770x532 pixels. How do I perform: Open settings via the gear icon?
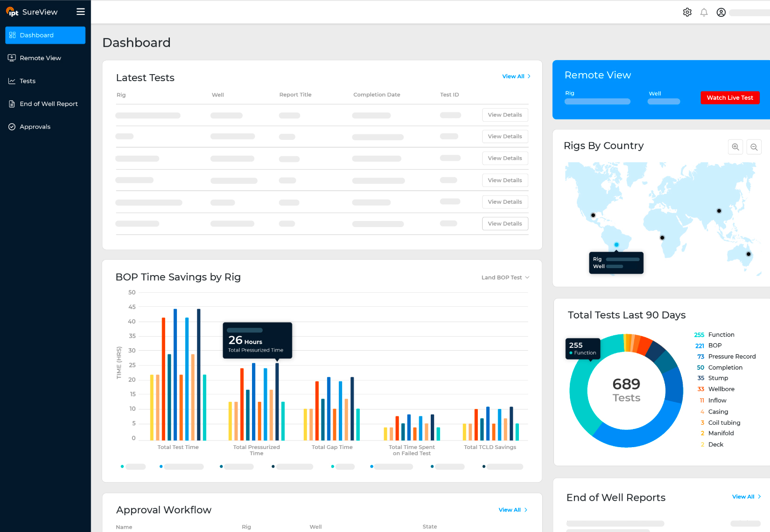[687, 13]
